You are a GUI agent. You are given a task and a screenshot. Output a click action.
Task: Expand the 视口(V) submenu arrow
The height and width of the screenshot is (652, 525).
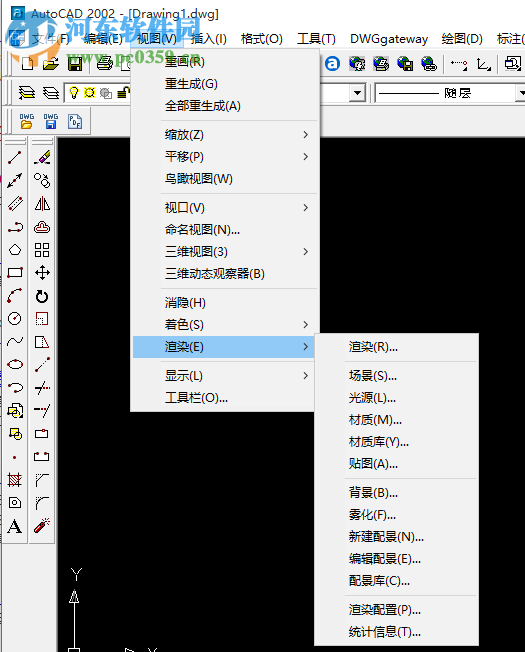point(306,207)
